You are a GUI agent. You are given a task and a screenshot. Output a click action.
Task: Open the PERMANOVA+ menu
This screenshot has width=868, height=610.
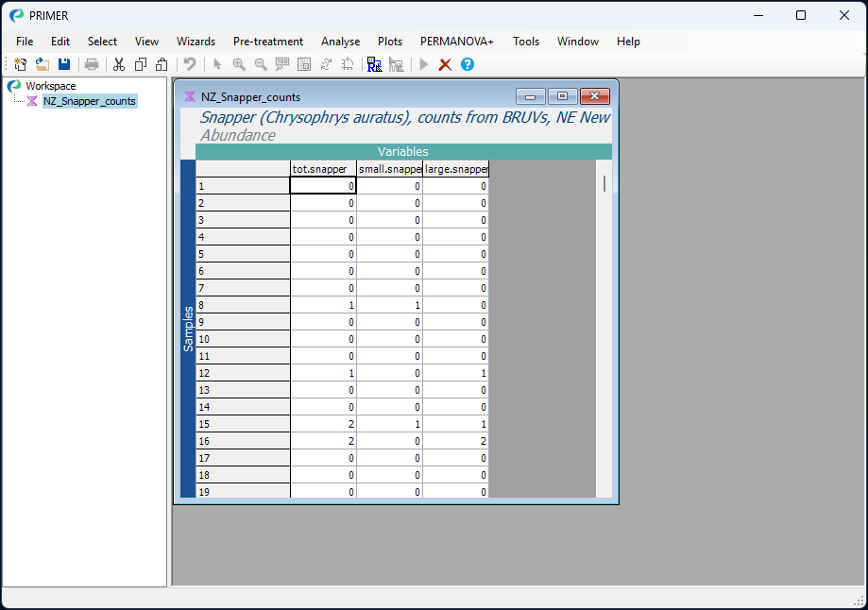coord(456,42)
